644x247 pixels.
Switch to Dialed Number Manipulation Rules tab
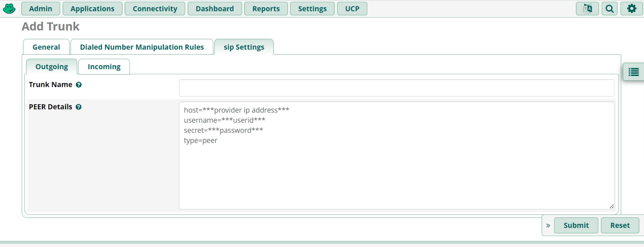coord(142,47)
